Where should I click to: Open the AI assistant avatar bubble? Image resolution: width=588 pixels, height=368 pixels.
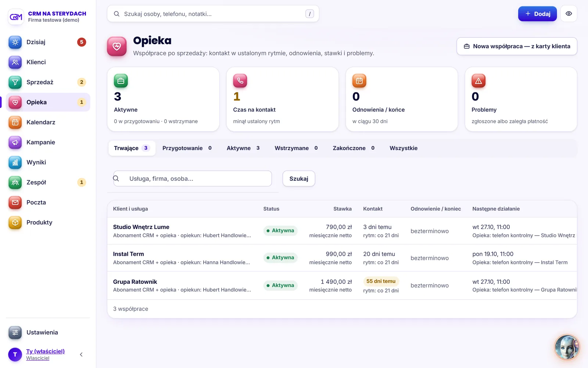(x=567, y=347)
